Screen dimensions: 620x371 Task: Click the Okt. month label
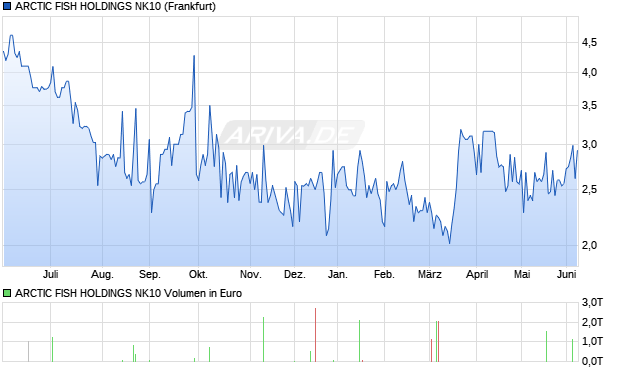(x=198, y=274)
